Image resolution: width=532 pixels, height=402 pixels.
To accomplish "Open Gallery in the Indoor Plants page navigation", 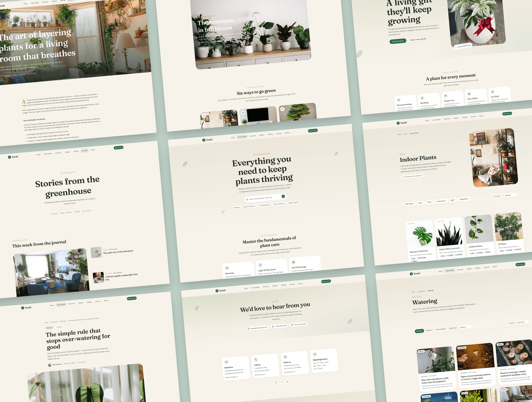I will click(x=456, y=118).
